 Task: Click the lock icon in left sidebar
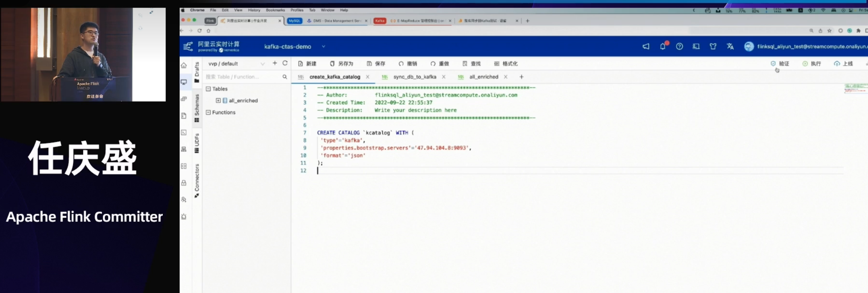click(184, 183)
